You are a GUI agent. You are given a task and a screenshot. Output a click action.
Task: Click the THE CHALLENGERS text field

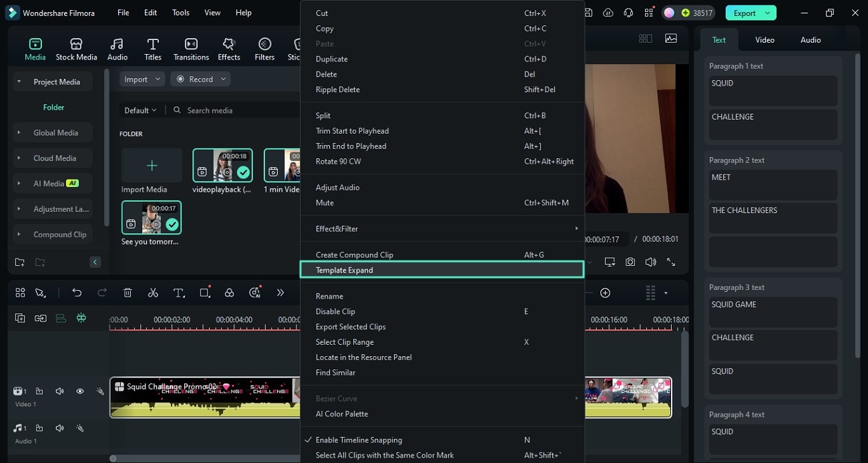point(773,218)
